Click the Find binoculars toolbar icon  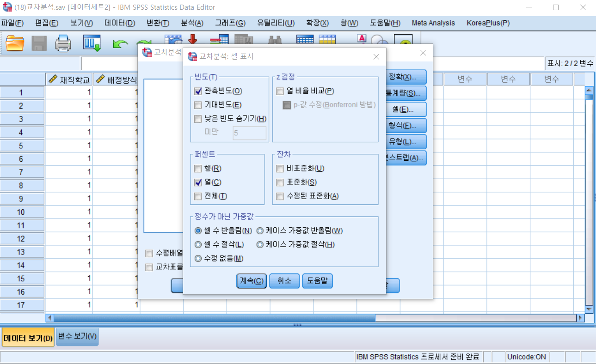276,39
